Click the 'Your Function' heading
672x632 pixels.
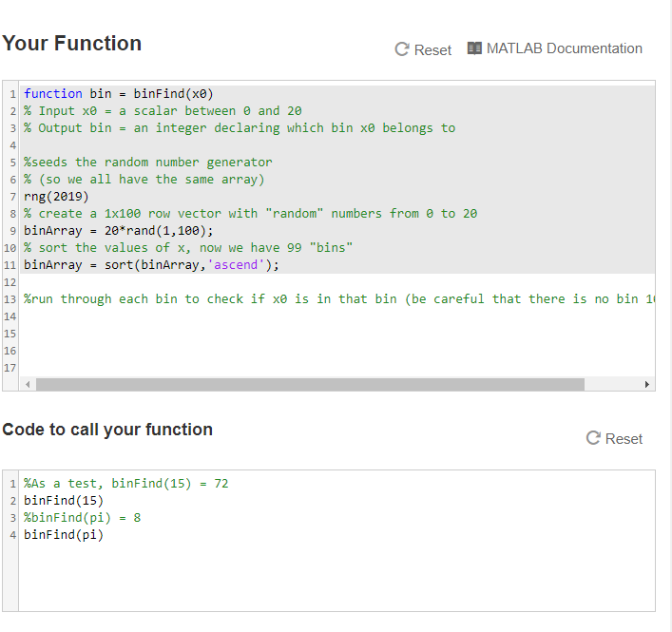pos(71,44)
